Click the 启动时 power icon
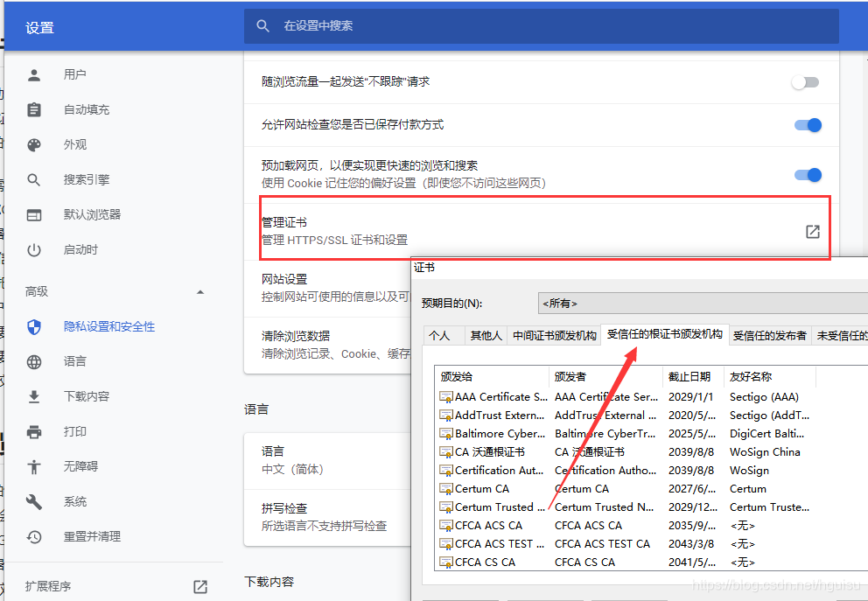 coord(34,250)
